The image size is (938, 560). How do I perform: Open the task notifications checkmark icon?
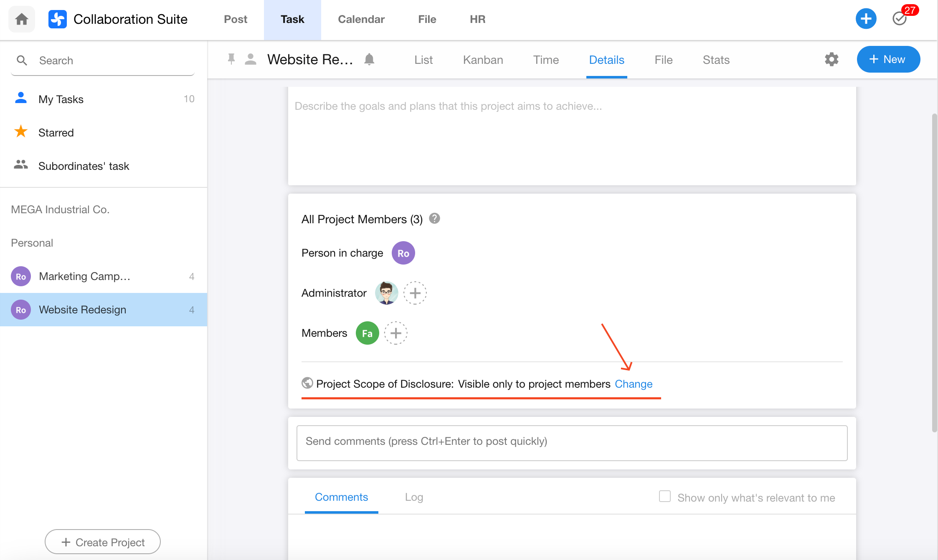point(899,19)
